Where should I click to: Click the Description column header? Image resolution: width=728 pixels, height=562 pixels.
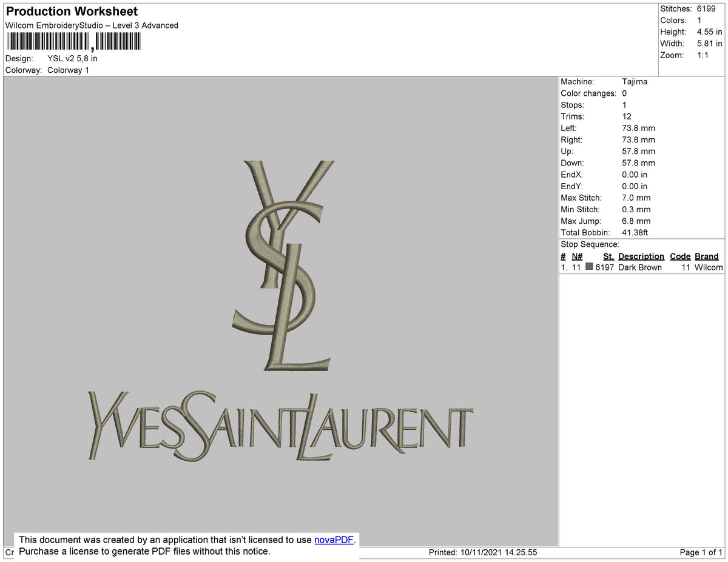(x=641, y=256)
